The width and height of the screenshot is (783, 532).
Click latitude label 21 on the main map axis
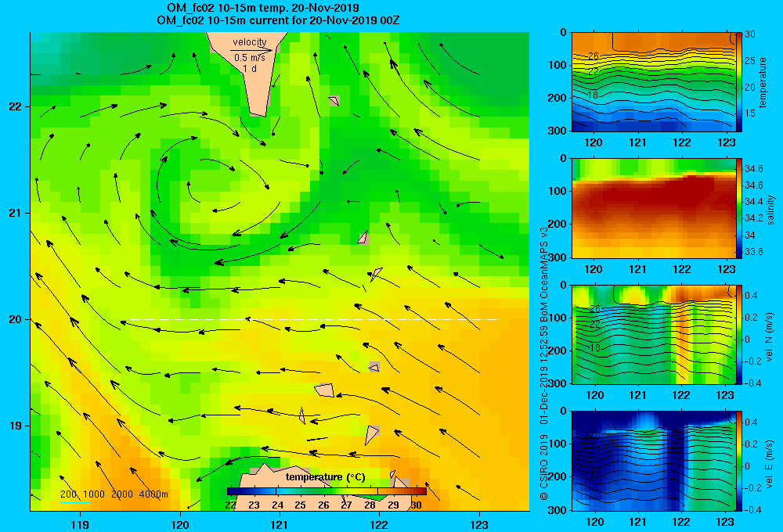pyautogui.click(x=16, y=213)
